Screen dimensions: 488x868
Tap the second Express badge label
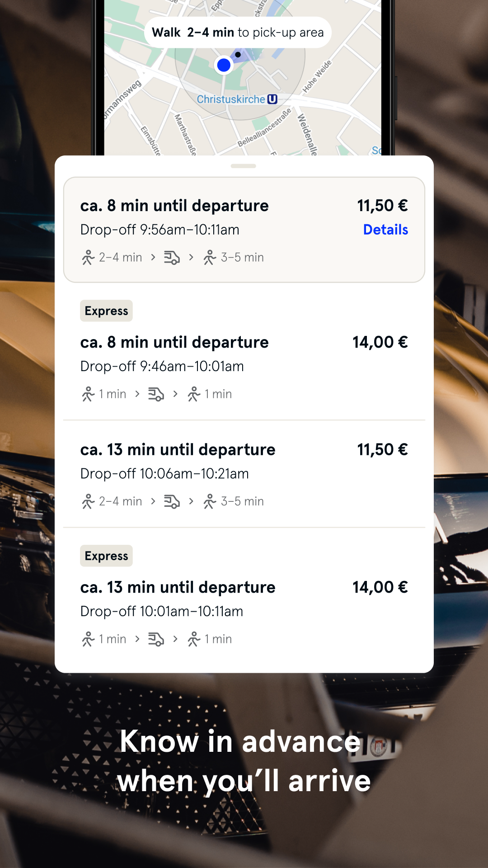tap(106, 556)
